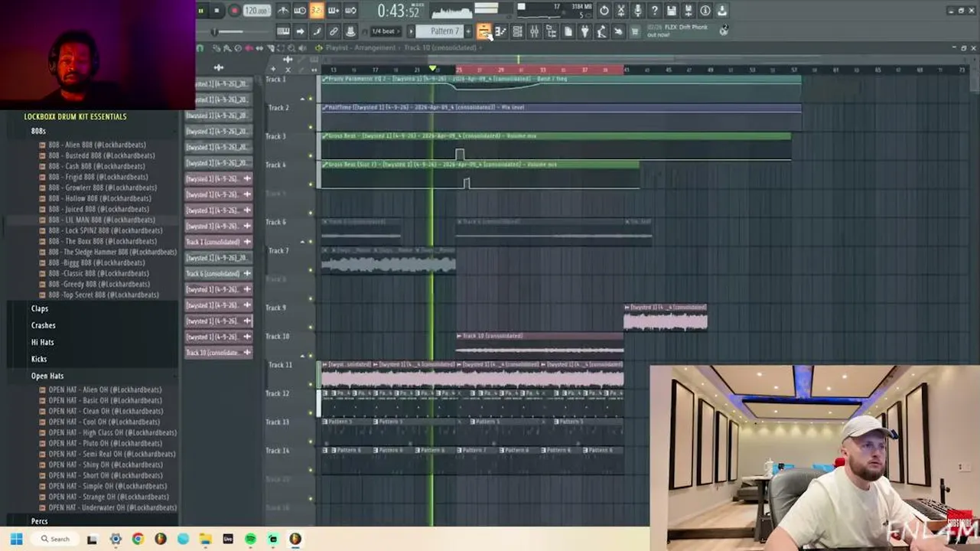
Task: Toggle typing keyboard to piano
Action: click(x=283, y=31)
